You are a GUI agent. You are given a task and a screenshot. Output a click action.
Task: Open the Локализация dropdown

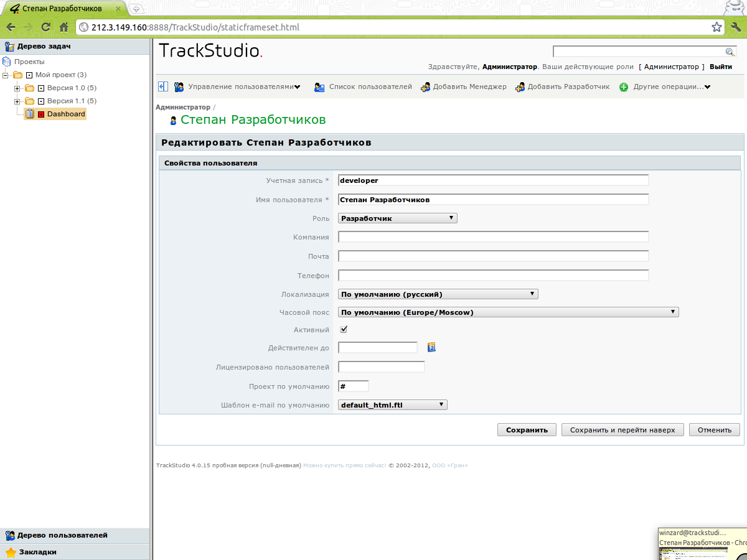pyautogui.click(x=438, y=294)
